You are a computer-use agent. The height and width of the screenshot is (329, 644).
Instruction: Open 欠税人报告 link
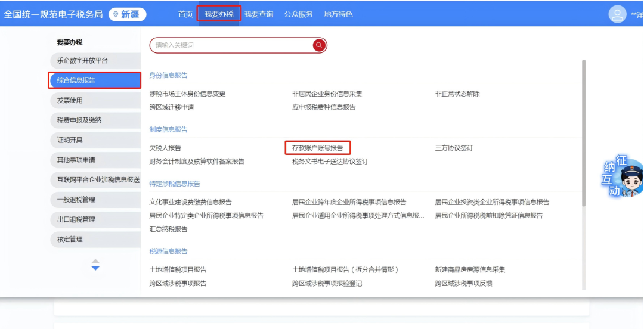pyautogui.click(x=165, y=148)
